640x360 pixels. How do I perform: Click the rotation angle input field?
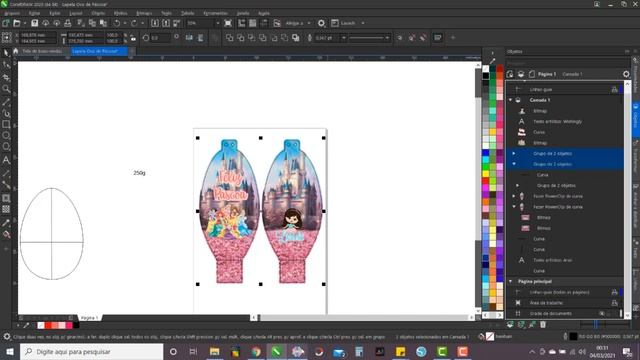tap(160, 38)
